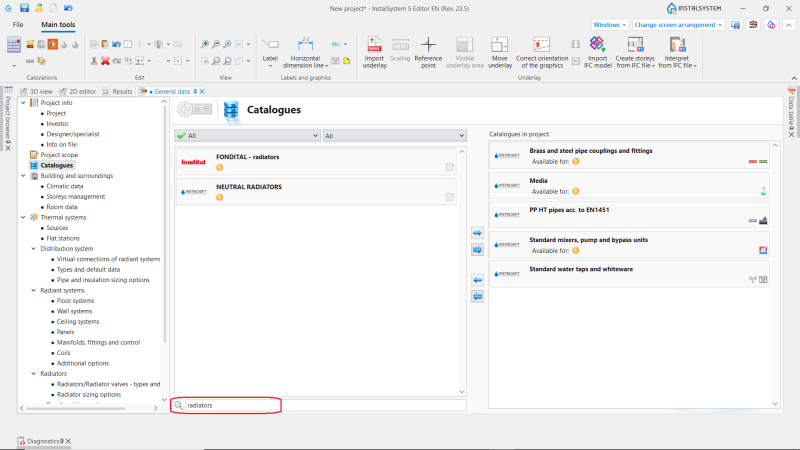This screenshot has width=800, height=450.
Task: Open project using the folder icon
Action: [x=39, y=8]
